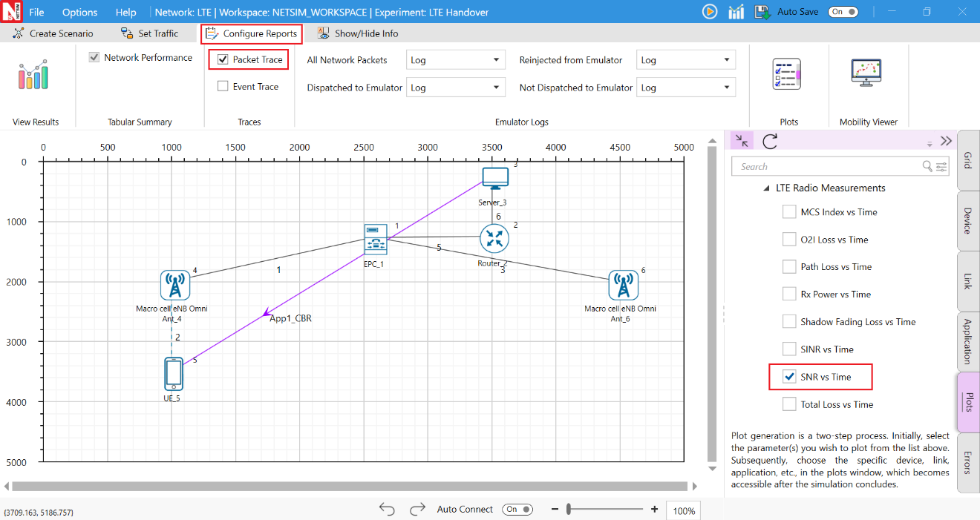Check Shadow Fading Loss vs Time
980x520 pixels.
[789, 322]
